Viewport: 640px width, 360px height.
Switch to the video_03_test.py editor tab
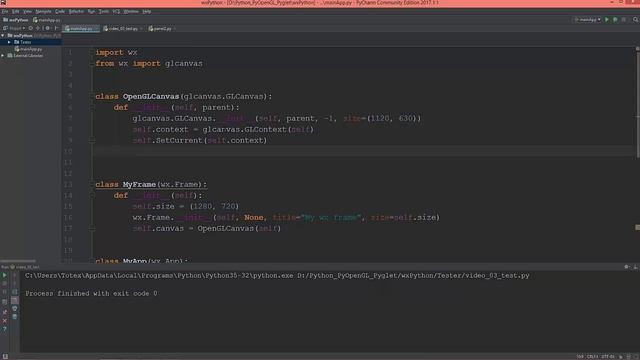pyautogui.click(x=122, y=29)
